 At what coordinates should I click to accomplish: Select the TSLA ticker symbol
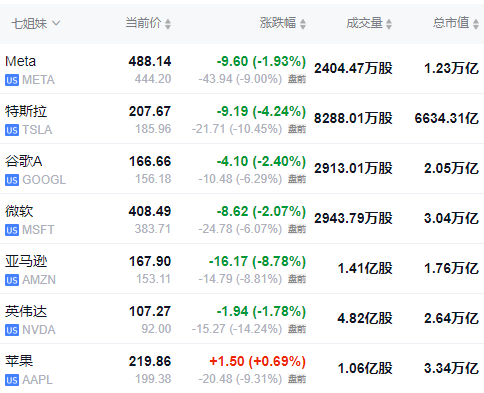point(37,130)
